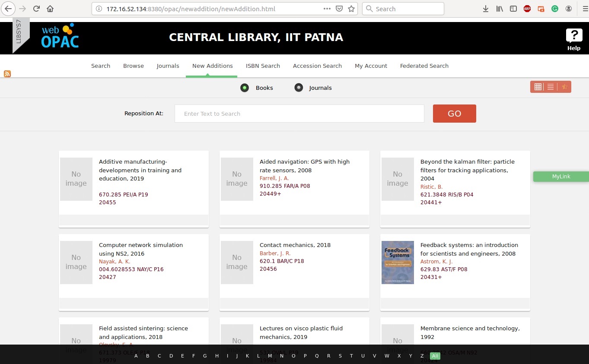The width and height of the screenshot is (589, 364).
Task: Open Beyond the kalman filter title
Action: (x=468, y=170)
